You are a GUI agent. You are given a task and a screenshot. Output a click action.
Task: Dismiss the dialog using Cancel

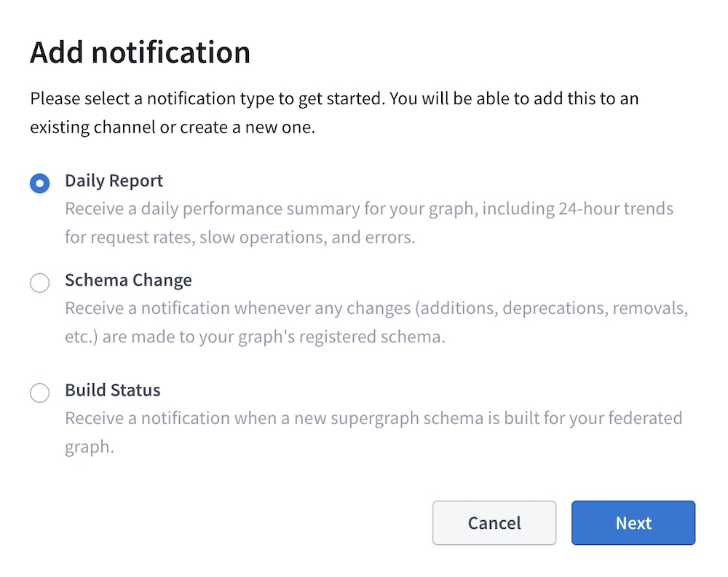(x=494, y=523)
